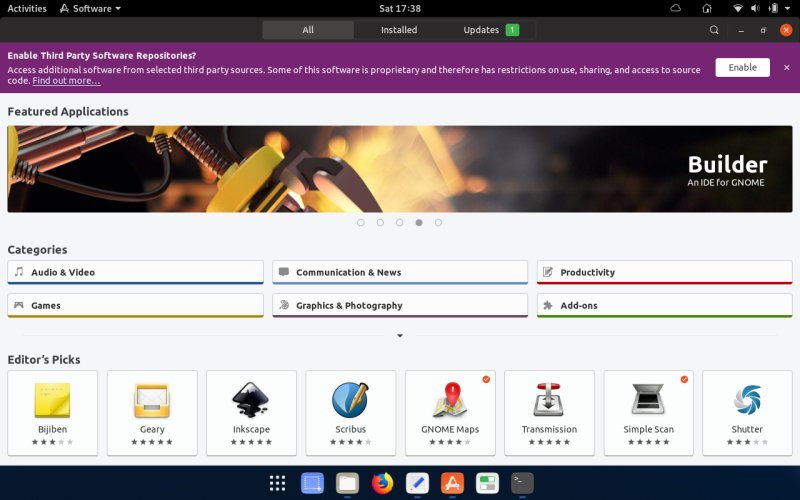800x500 pixels.
Task: Open the Builder featured banner
Action: [400, 169]
